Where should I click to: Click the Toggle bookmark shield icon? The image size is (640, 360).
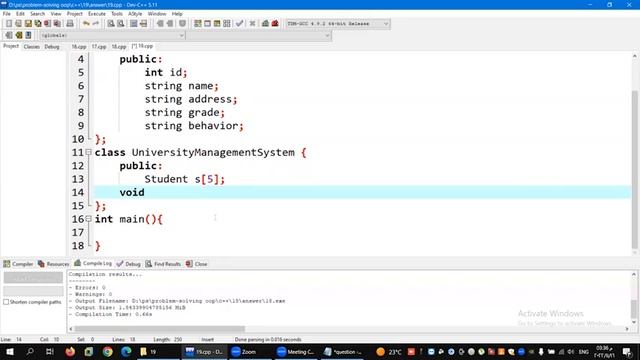coord(182,24)
